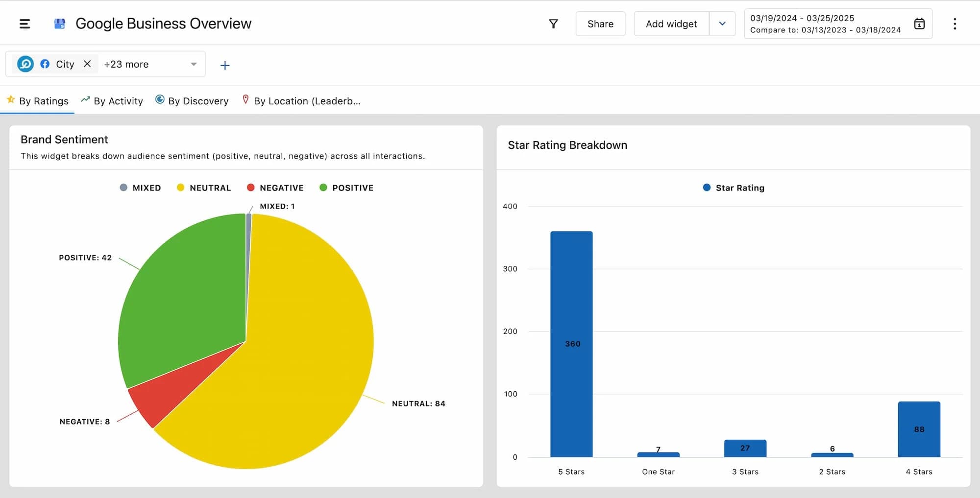Click the plus icon to add a new filter
The width and height of the screenshot is (980, 498).
click(x=225, y=65)
